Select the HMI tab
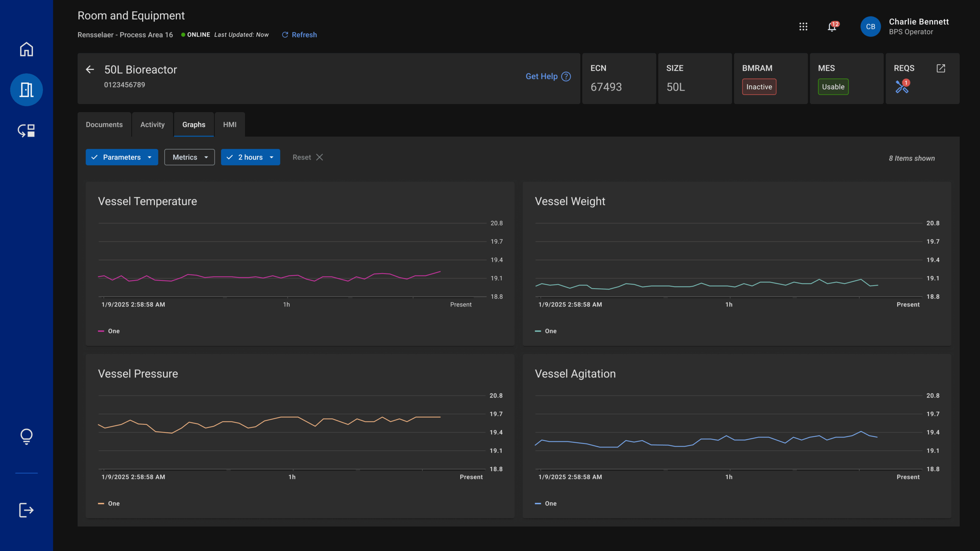980x551 pixels. 230,124
